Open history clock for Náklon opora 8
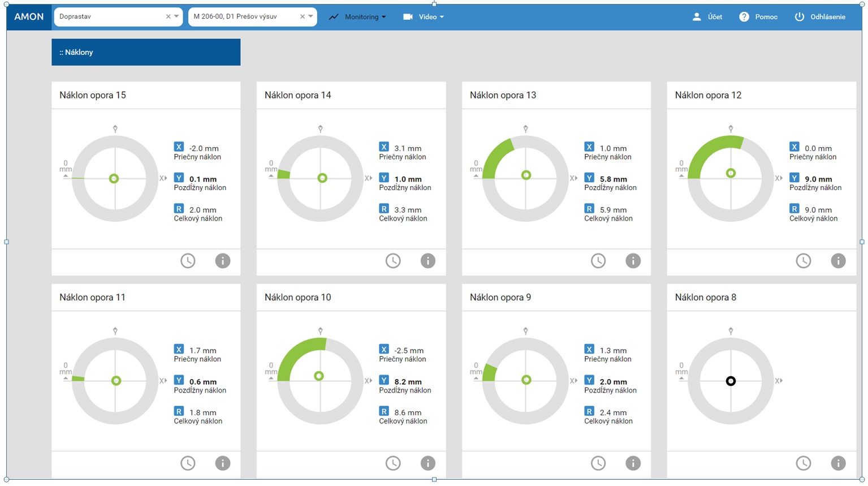868x486 pixels. tap(804, 463)
